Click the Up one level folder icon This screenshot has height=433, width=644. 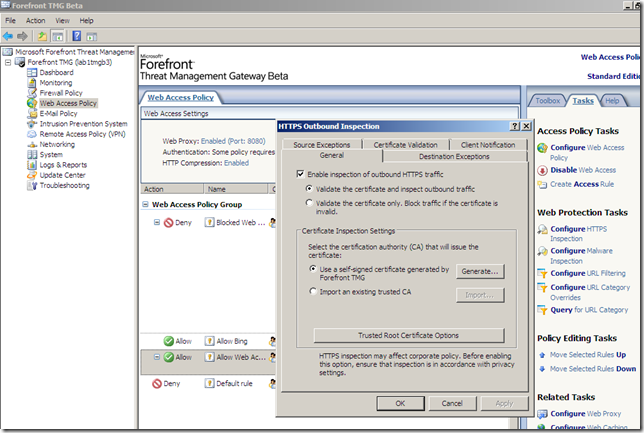(42, 36)
